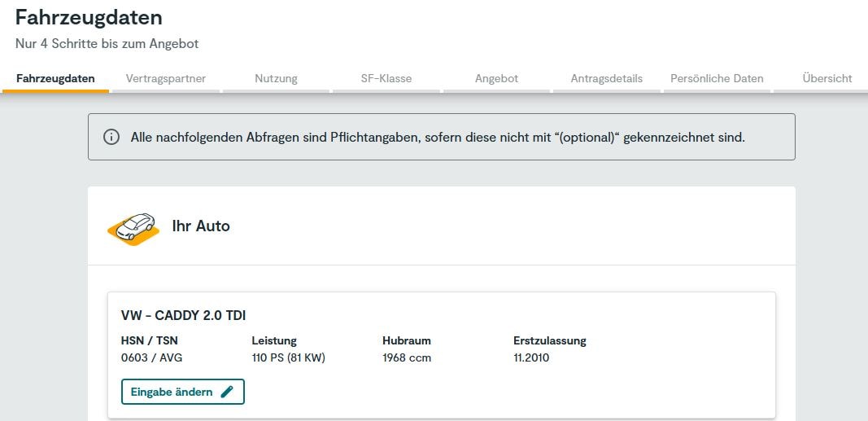
Task: Go to the Persönliche Daten step tab
Action: coord(717,79)
